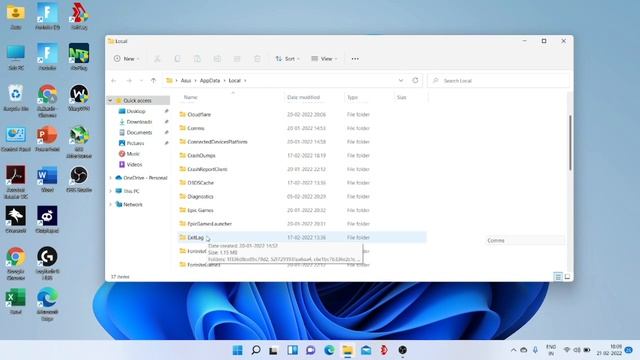Sort by the Type column header
This screenshot has width=640, height=360.
coord(352,97)
